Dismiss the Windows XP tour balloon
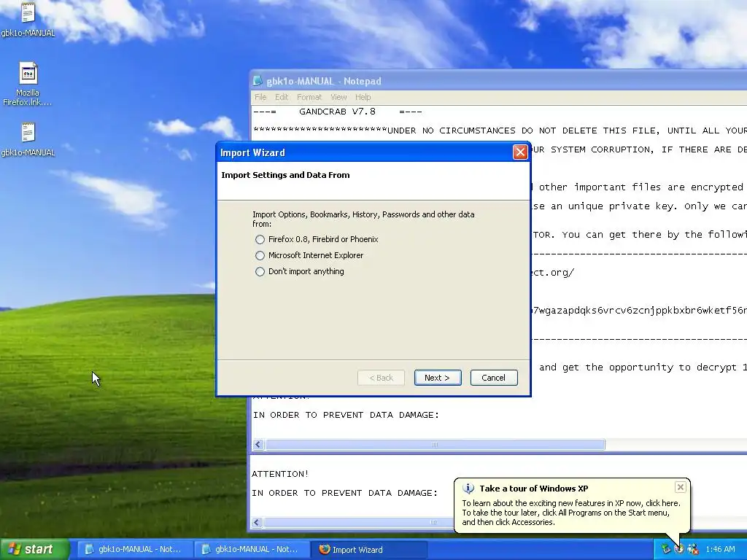 [x=681, y=486]
